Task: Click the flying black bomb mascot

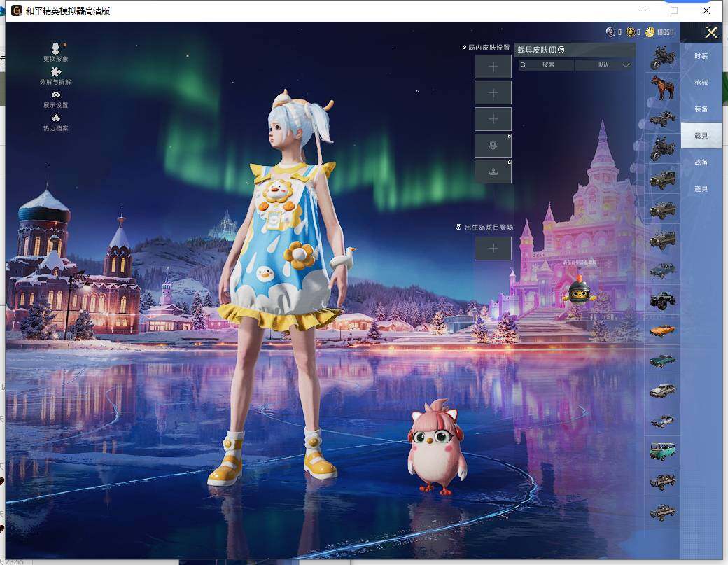Action: pos(579,290)
